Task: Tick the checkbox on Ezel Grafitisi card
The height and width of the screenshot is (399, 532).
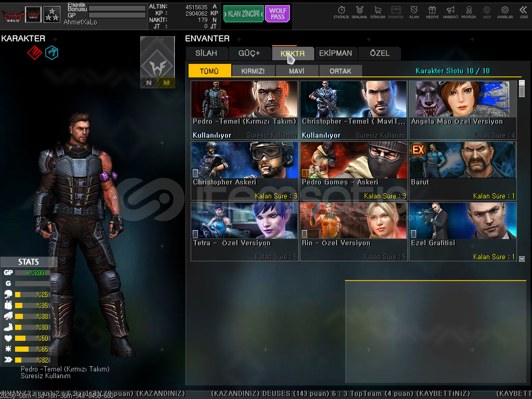Action: coord(414,234)
